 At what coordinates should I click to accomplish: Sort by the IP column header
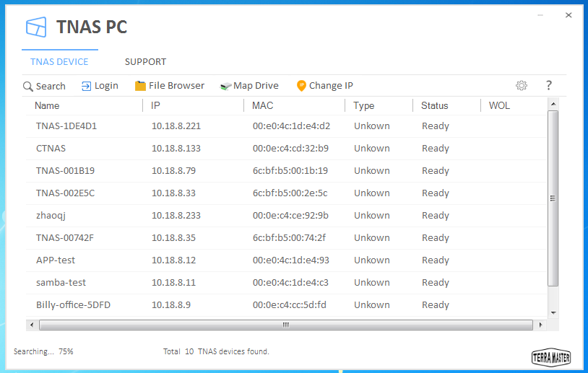[x=155, y=106]
